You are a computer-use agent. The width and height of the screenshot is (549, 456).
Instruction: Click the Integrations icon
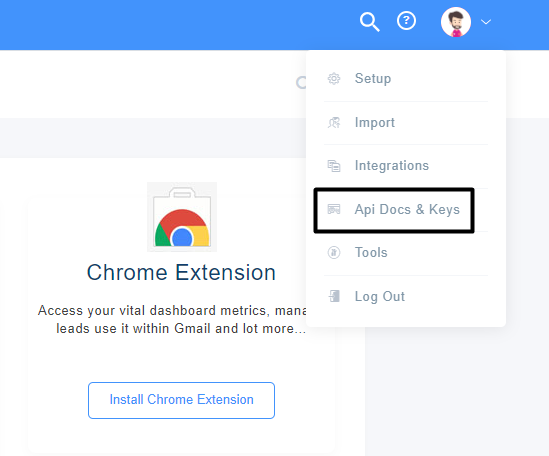coord(334,166)
